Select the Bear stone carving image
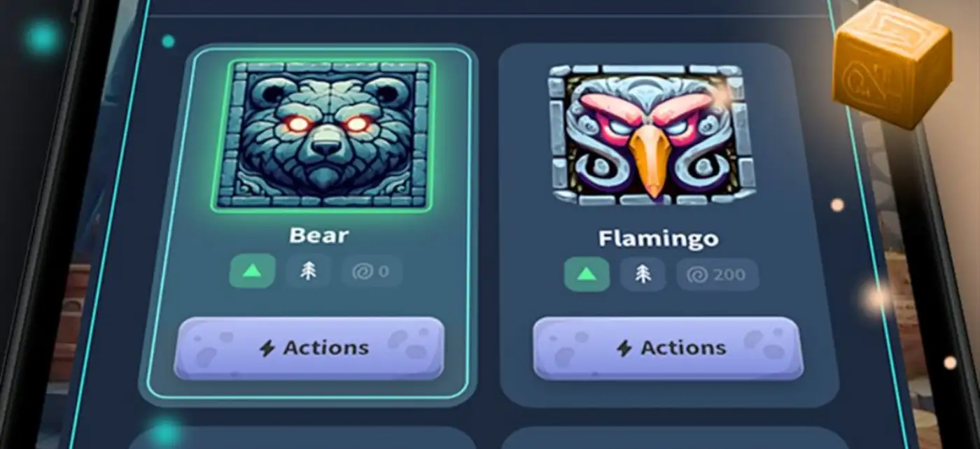 (x=323, y=135)
